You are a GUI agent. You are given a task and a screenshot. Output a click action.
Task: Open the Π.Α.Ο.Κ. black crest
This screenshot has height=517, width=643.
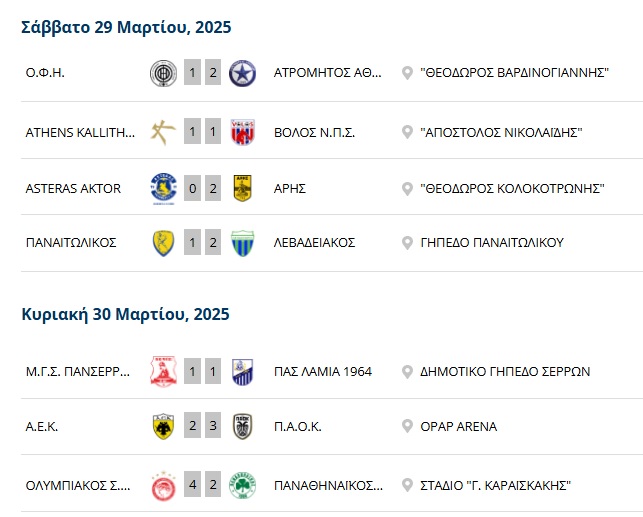coord(242,426)
